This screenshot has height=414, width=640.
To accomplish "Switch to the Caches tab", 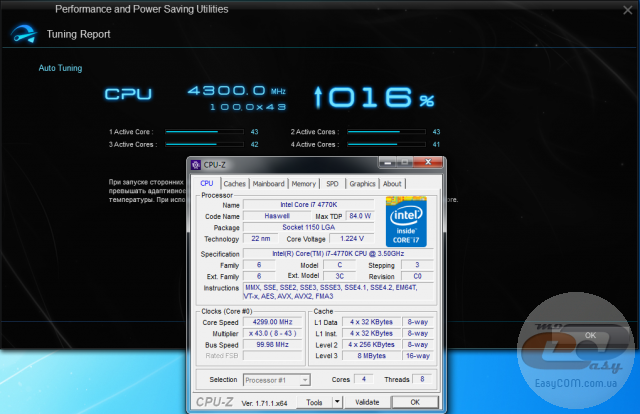I will click(x=234, y=184).
